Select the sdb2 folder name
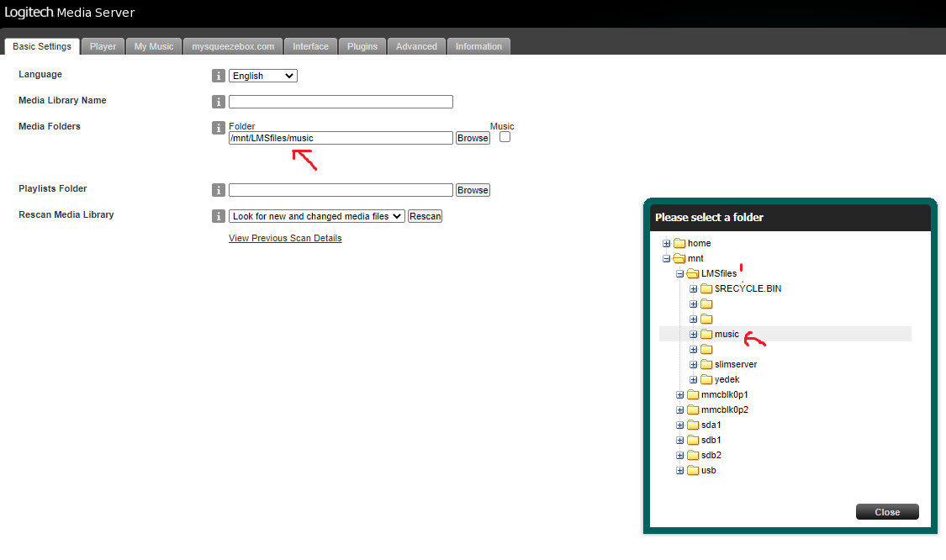 tap(711, 455)
